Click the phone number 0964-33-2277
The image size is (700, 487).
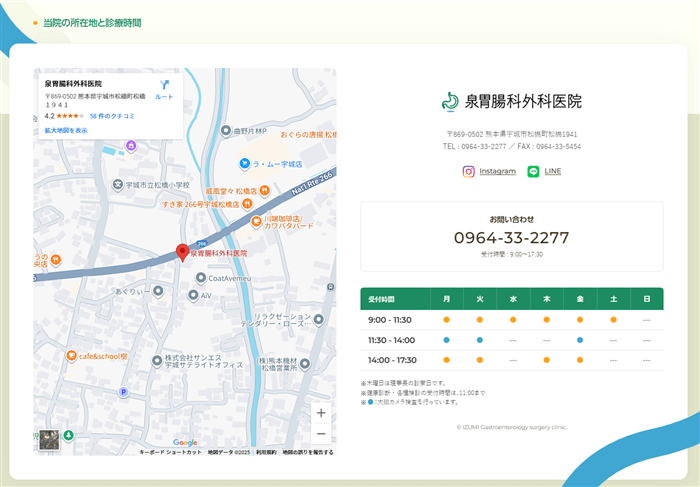512,238
